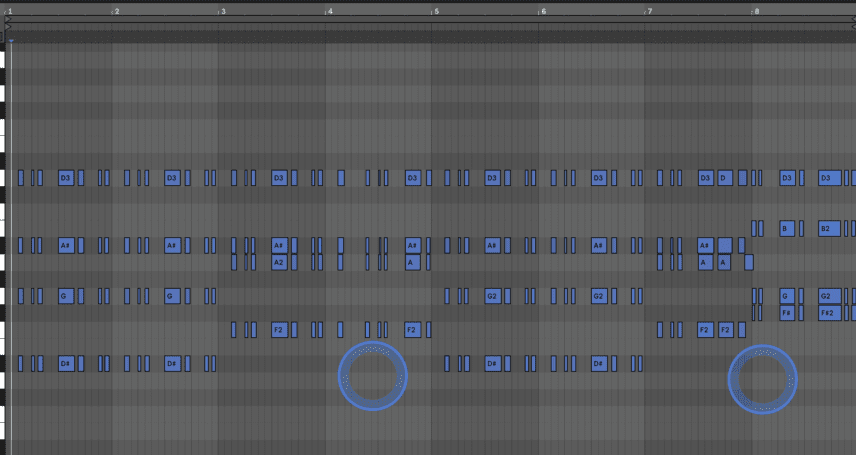Viewport: 856px width, 455px height.
Task: Select the A# note in bar 6
Action: (599, 245)
